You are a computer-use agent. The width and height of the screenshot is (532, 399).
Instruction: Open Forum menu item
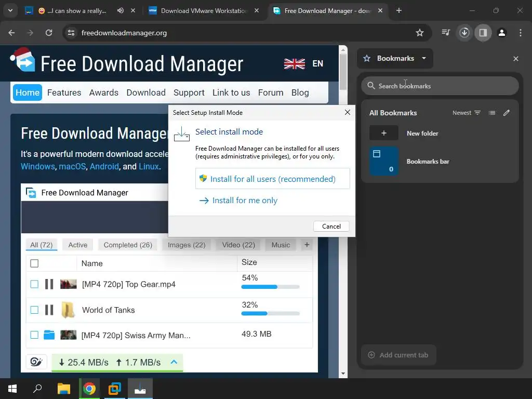coord(270,92)
